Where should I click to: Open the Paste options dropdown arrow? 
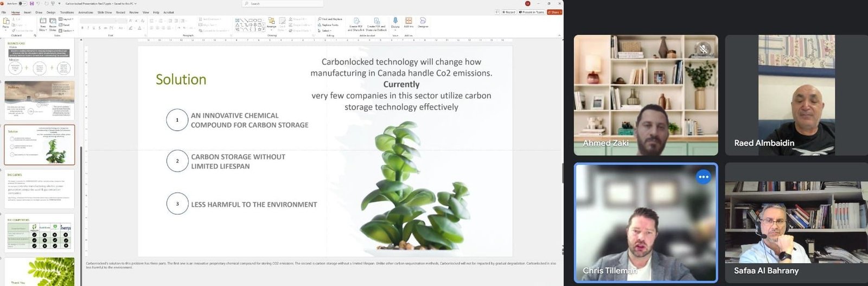[x=6, y=30]
